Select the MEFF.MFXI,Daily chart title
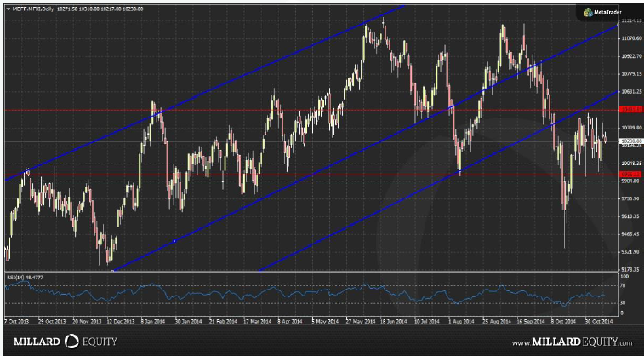644x356 pixels. pyautogui.click(x=33, y=9)
